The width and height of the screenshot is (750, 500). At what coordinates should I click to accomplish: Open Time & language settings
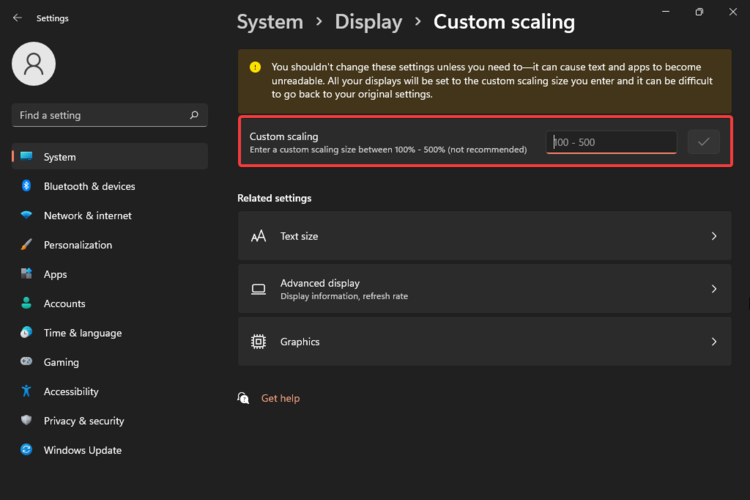tap(110, 333)
